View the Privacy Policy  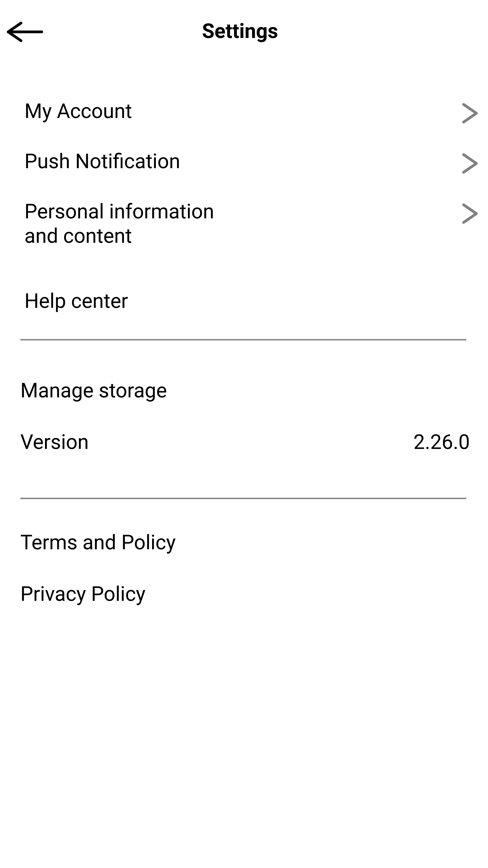point(83,594)
